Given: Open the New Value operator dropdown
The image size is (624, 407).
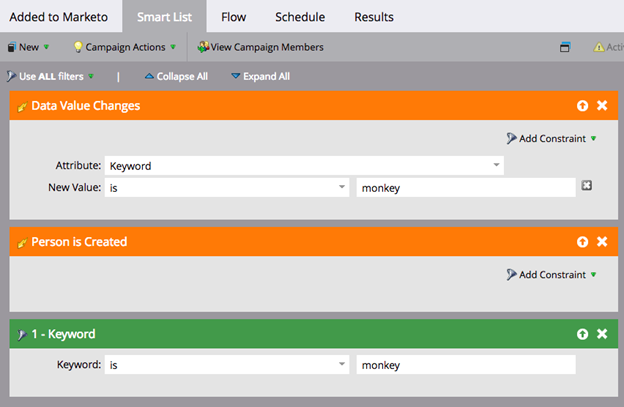Looking at the screenshot, I should coord(340,187).
